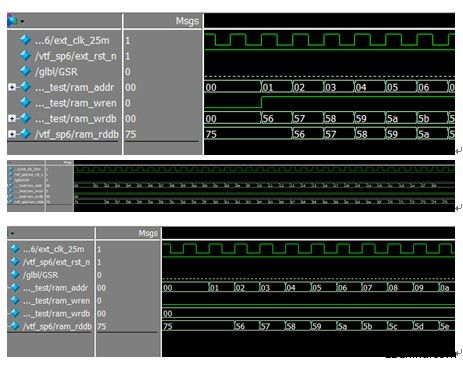Screen dimensions: 463x367
Task: Select the /glbl/GSR name in bottom panel
Action: (x=40, y=275)
